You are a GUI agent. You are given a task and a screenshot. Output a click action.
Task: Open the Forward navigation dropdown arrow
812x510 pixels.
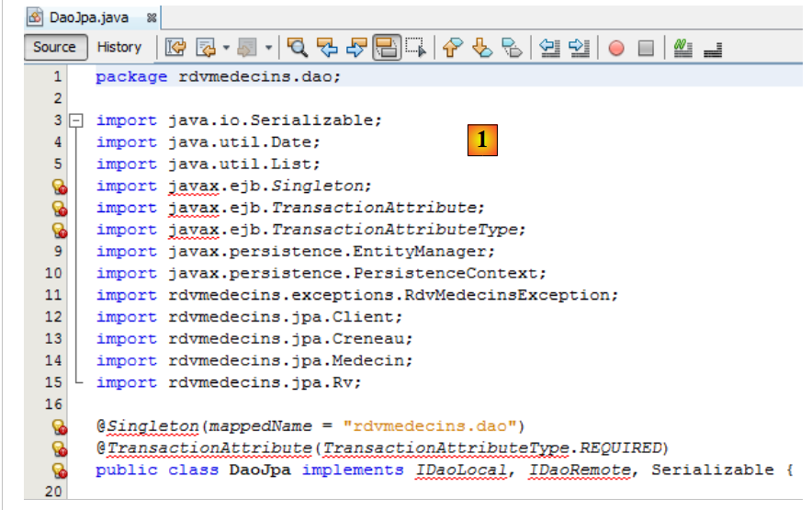click(x=268, y=48)
